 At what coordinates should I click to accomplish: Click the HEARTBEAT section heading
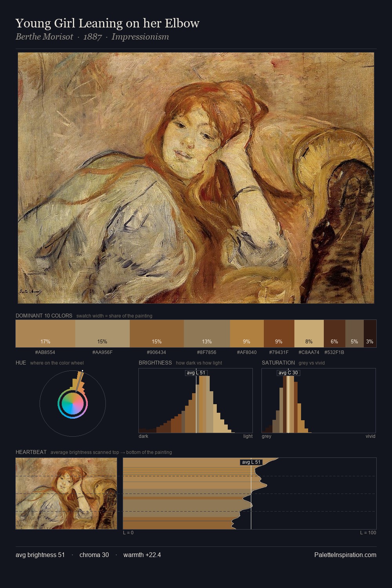(x=31, y=452)
